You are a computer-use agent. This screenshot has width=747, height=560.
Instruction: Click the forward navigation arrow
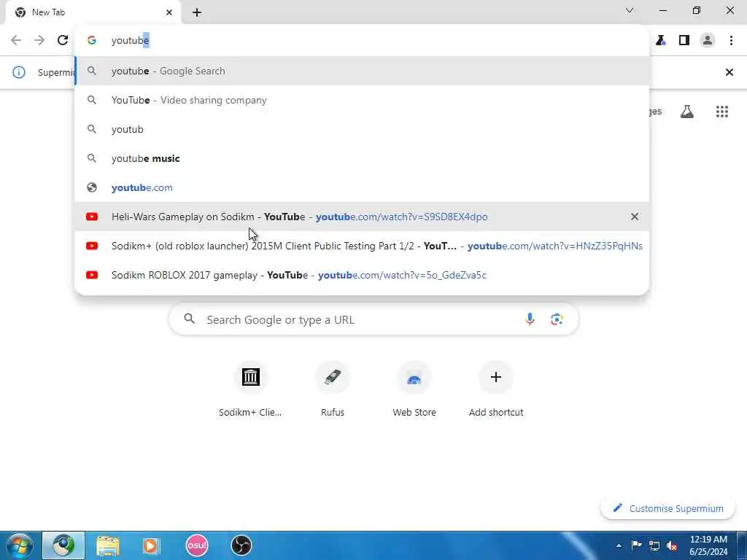(x=39, y=41)
